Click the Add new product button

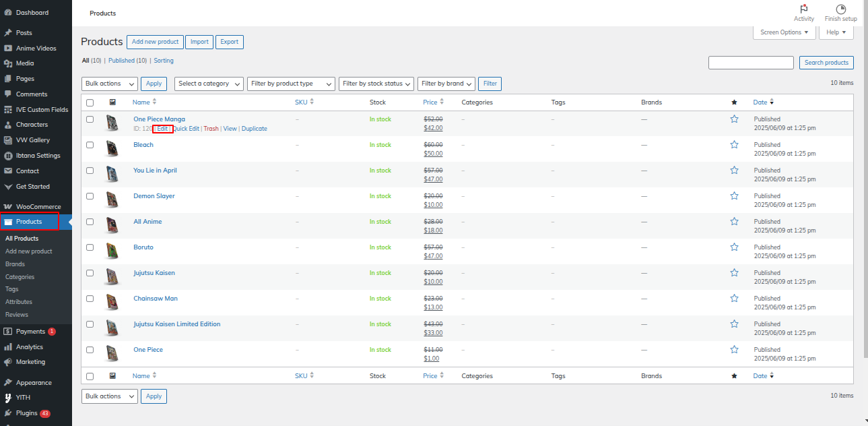[155, 42]
